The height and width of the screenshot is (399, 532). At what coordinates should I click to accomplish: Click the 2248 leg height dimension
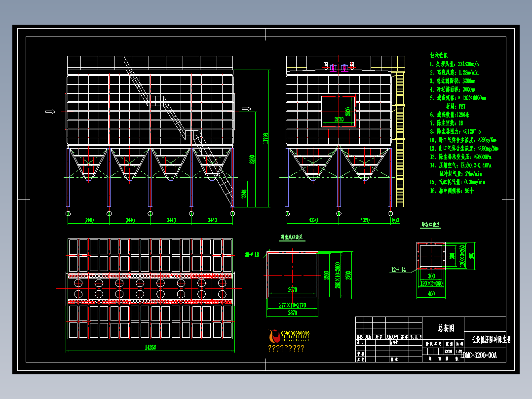(x=244, y=194)
